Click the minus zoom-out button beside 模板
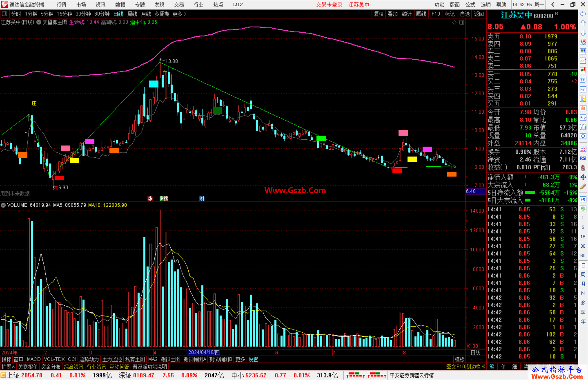588x380 pixels. pos(481,359)
